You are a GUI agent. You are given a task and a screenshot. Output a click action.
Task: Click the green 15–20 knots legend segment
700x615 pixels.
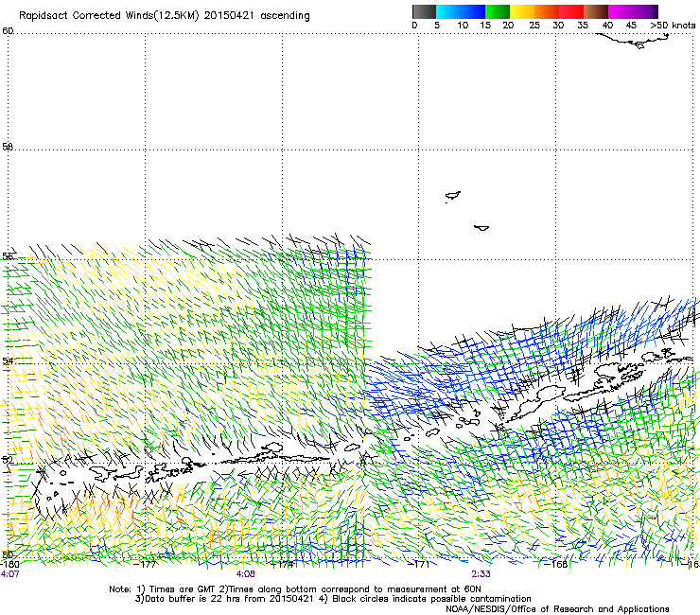pos(498,11)
